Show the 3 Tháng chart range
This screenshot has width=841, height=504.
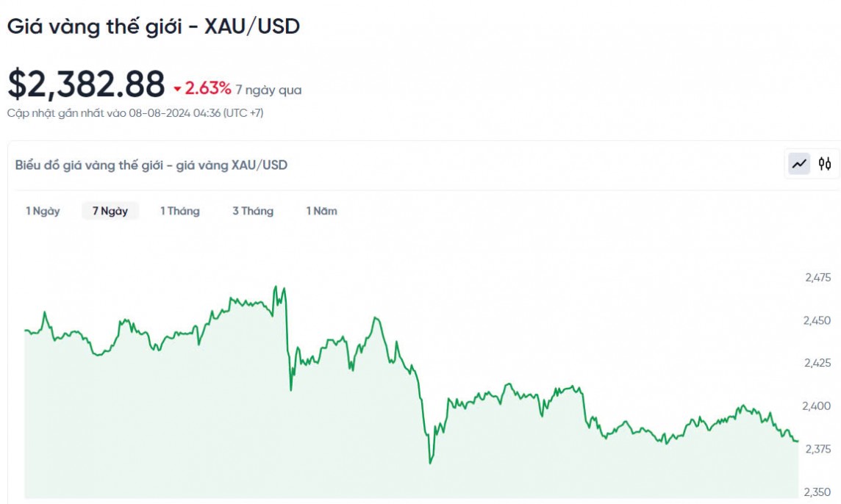[x=253, y=211]
